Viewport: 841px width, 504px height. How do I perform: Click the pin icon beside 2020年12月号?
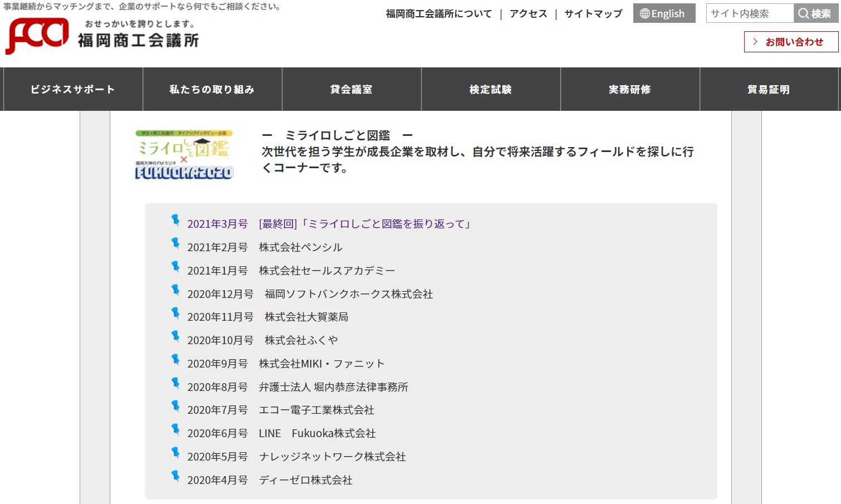point(175,290)
